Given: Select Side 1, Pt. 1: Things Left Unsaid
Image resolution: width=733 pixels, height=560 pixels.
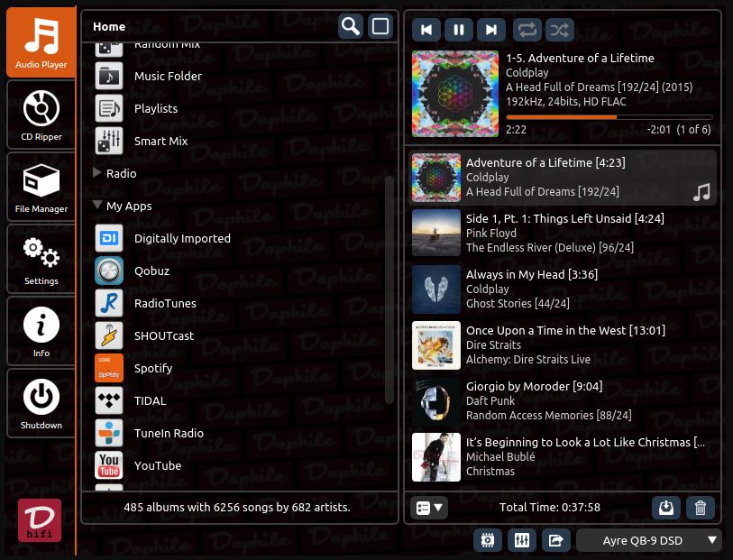Looking at the screenshot, I should [563, 233].
